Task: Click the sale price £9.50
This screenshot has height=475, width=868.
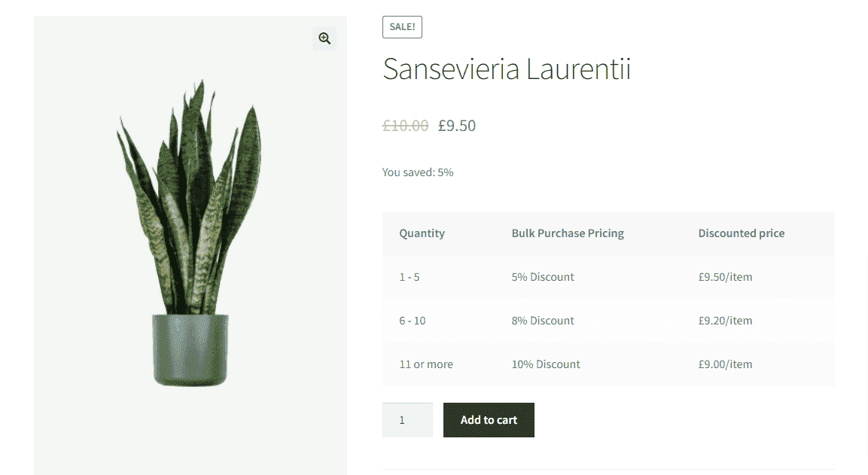Action: tap(457, 125)
